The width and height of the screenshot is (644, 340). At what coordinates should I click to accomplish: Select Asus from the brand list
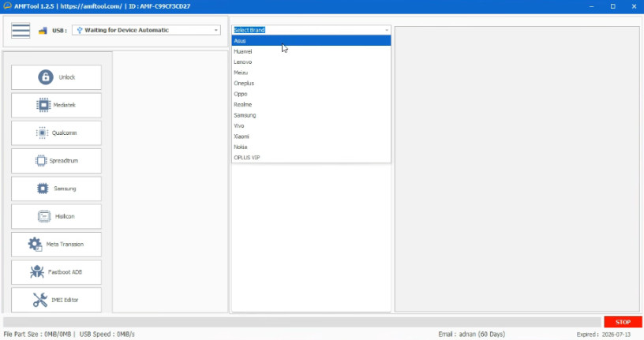311,41
